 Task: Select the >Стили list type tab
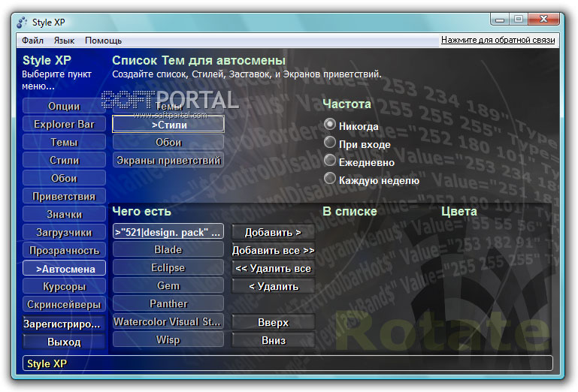(168, 125)
